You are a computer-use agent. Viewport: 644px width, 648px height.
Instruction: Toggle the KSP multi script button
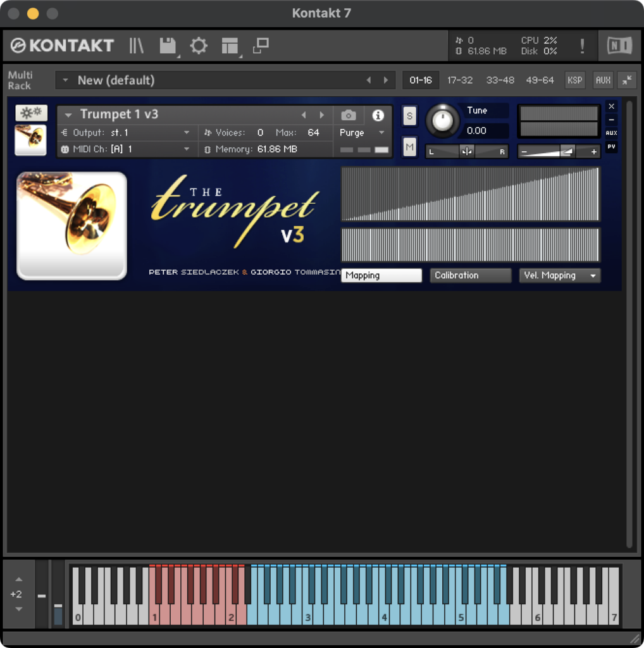point(574,80)
